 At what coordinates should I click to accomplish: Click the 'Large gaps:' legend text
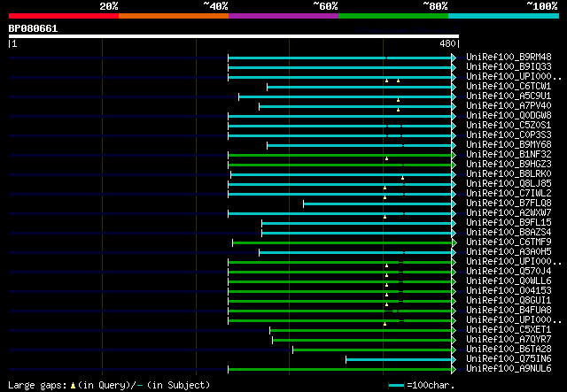pos(37,385)
